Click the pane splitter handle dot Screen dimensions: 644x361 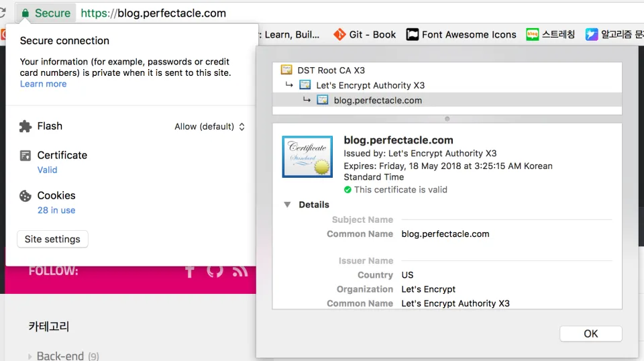[447, 119]
